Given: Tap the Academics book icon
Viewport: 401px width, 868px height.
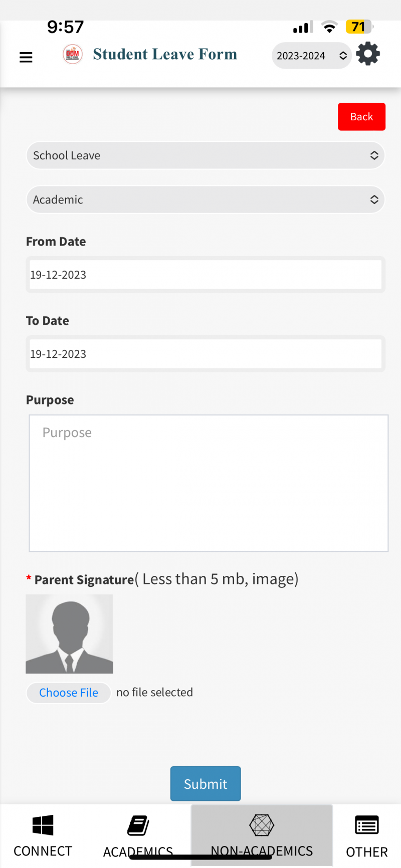Looking at the screenshot, I should coord(138,825).
